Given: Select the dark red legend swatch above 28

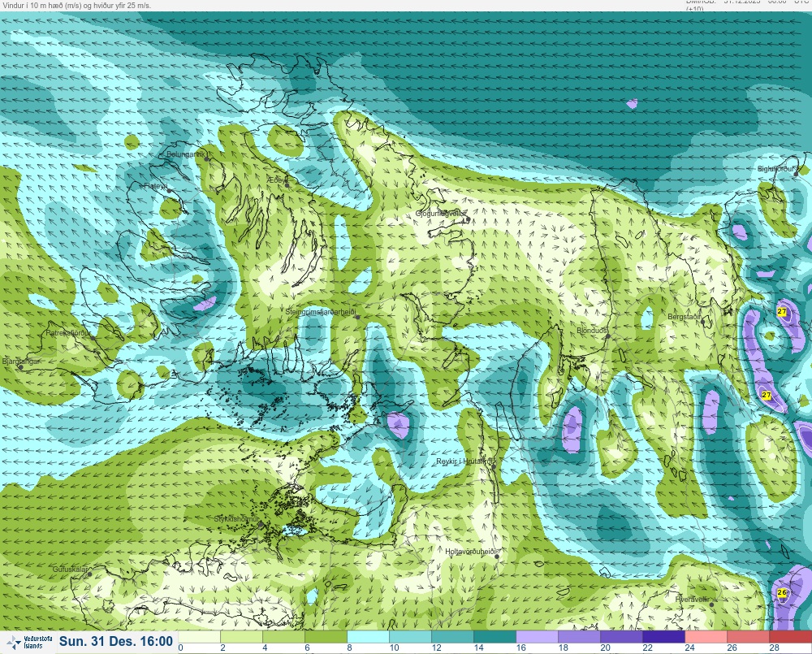Looking at the screenshot, I should coord(791,636).
